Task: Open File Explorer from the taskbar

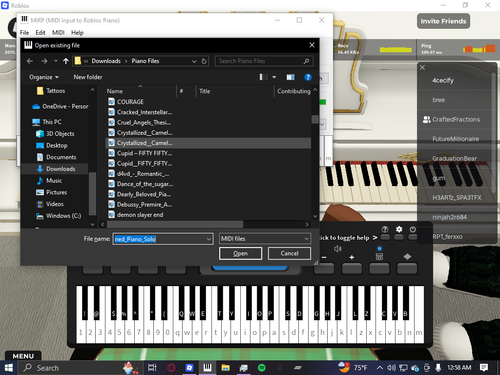Action: 226,368
